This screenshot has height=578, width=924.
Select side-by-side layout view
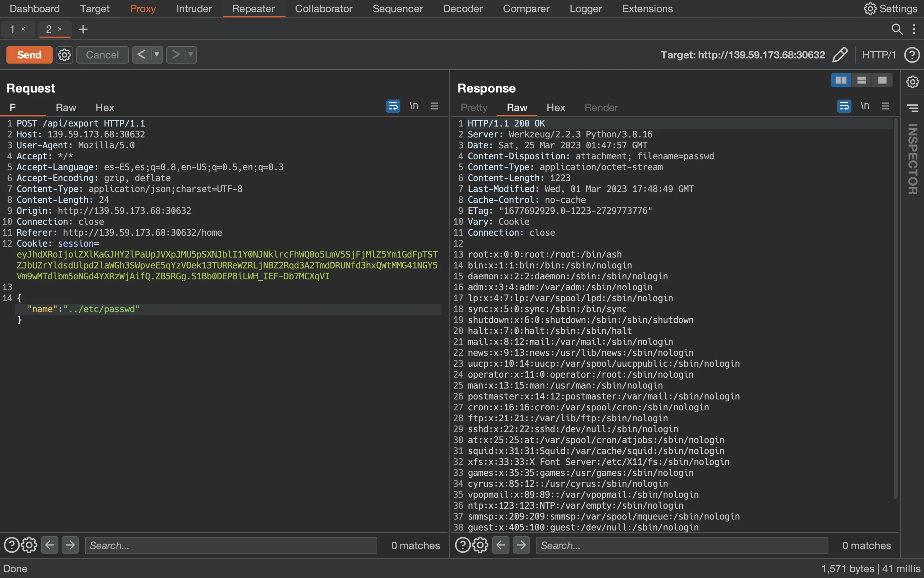click(x=841, y=80)
